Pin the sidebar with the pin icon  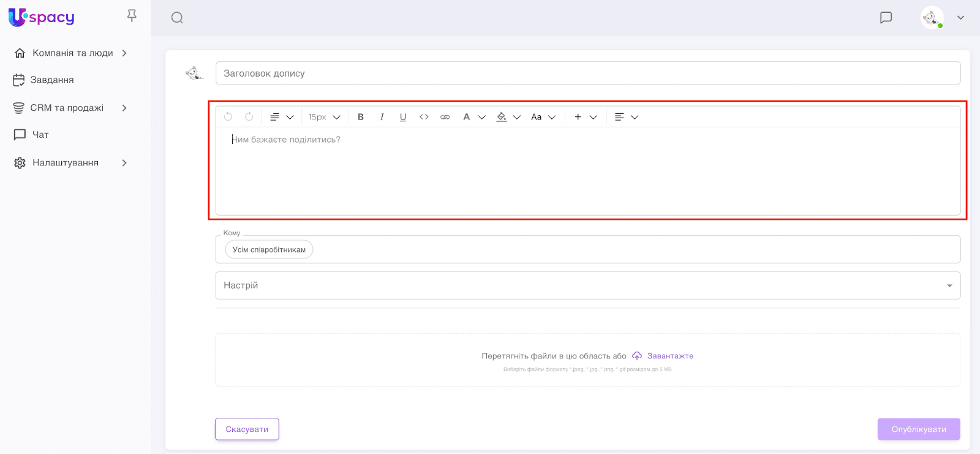tap(132, 16)
